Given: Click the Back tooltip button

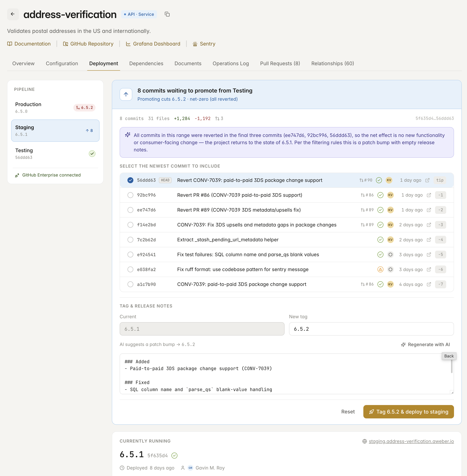Looking at the screenshot, I should (x=449, y=356).
